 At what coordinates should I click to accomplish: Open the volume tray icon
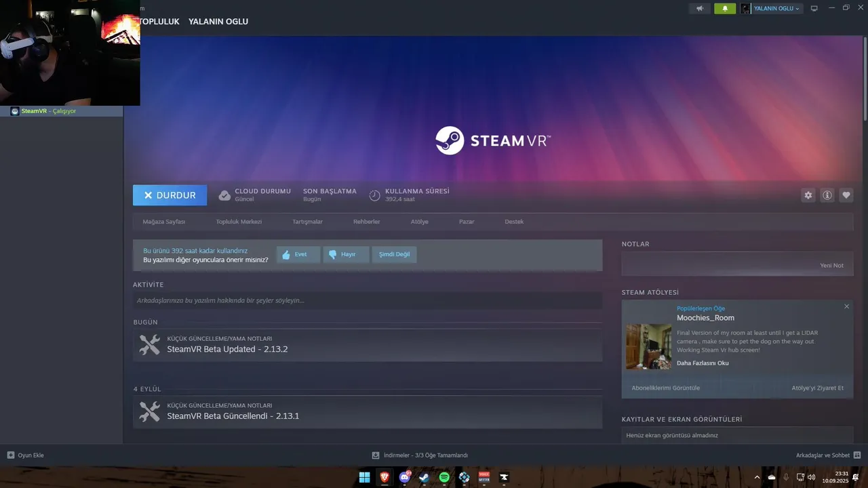click(x=812, y=477)
